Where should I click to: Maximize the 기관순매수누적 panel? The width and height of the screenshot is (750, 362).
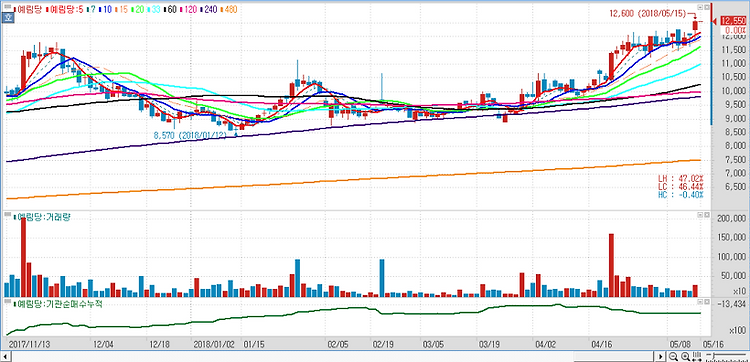(706, 302)
